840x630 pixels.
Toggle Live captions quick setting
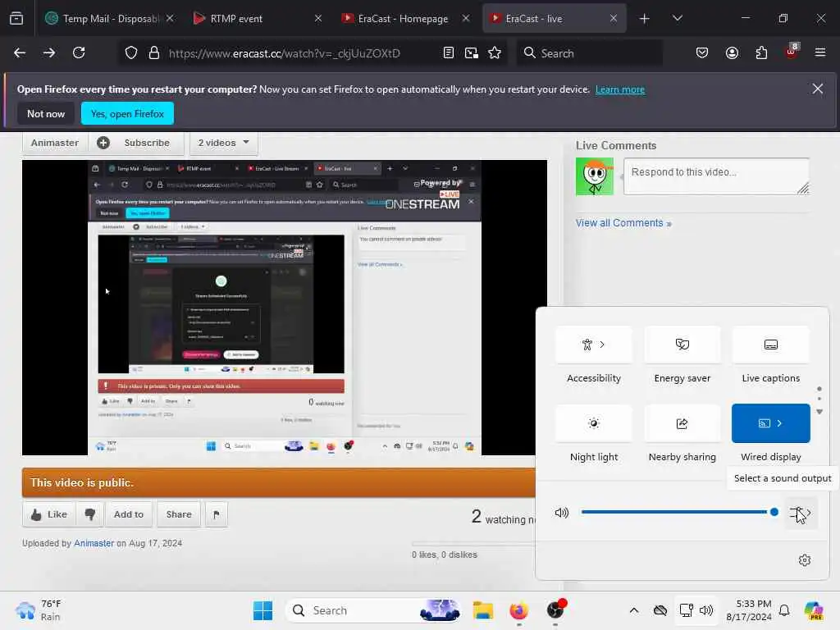[770, 345]
